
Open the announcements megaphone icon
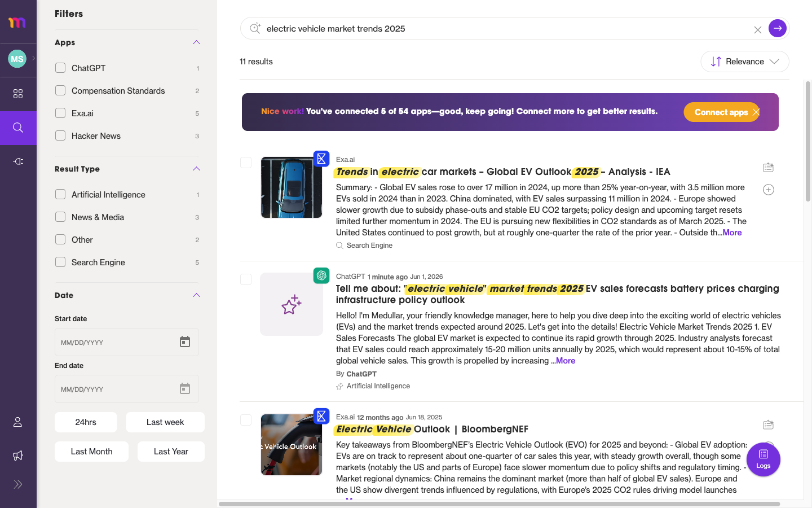(x=18, y=456)
